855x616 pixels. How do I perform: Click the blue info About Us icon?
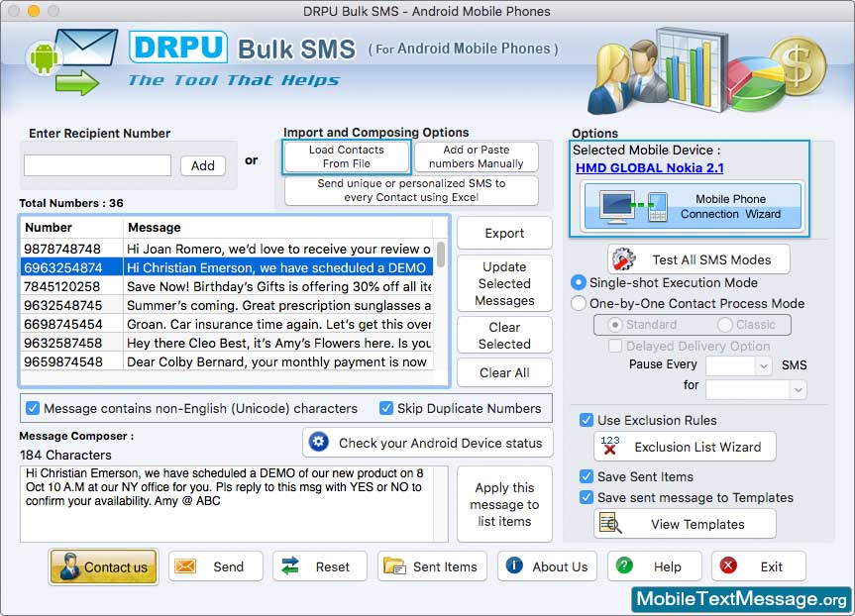click(x=514, y=565)
